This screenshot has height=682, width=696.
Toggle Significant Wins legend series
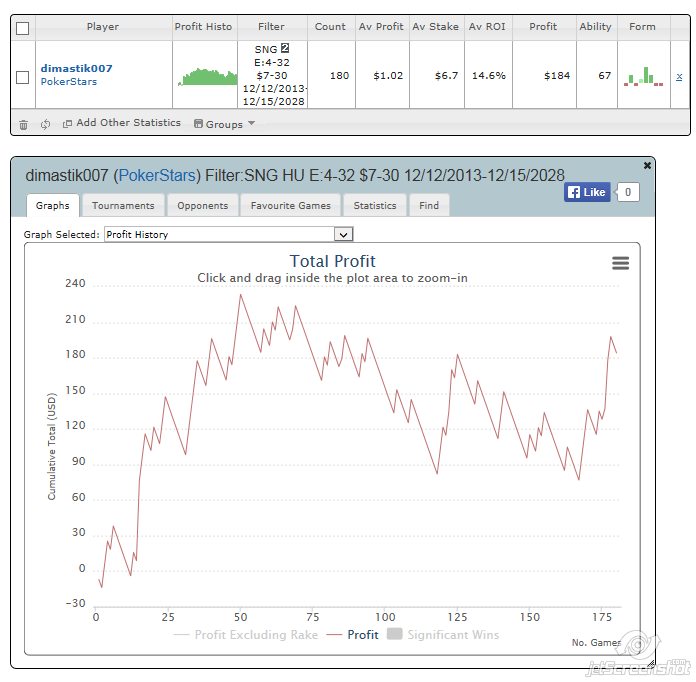[x=443, y=634]
